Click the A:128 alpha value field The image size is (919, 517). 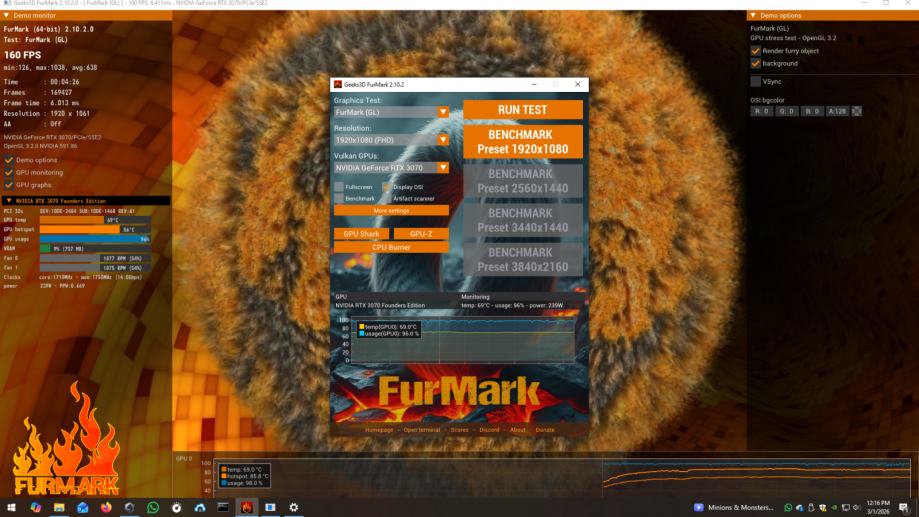tap(837, 111)
